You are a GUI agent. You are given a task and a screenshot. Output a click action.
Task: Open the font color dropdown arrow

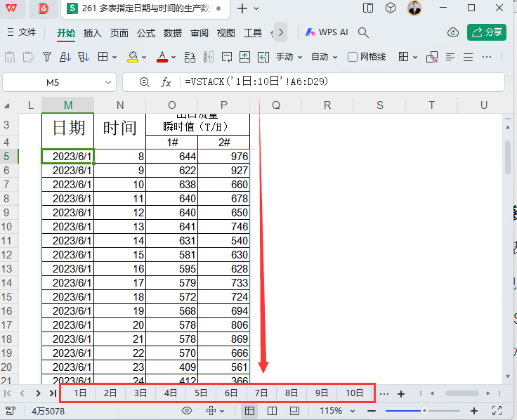click(x=174, y=58)
